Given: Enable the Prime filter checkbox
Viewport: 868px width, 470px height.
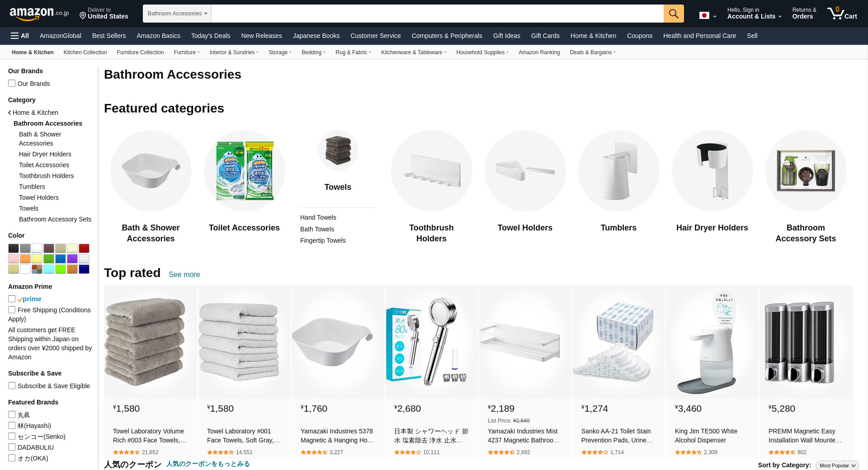Looking at the screenshot, I should 12,299.
